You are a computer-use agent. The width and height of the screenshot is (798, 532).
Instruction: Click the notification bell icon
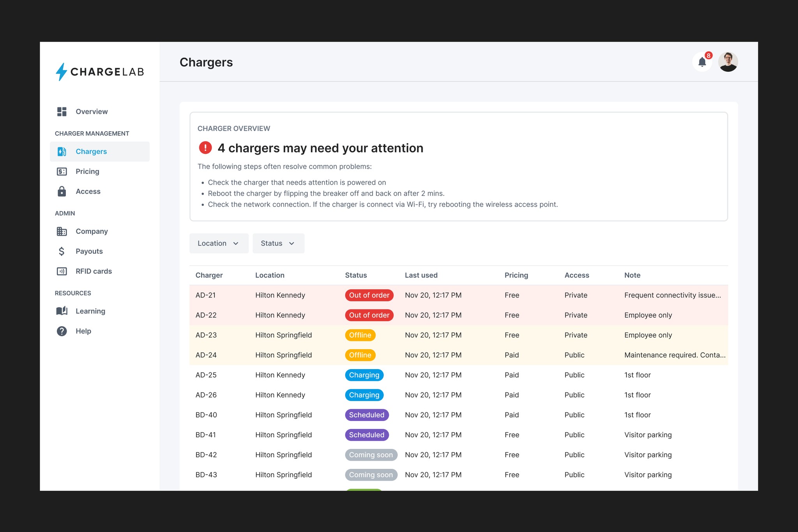pyautogui.click(x=702, y=62)
